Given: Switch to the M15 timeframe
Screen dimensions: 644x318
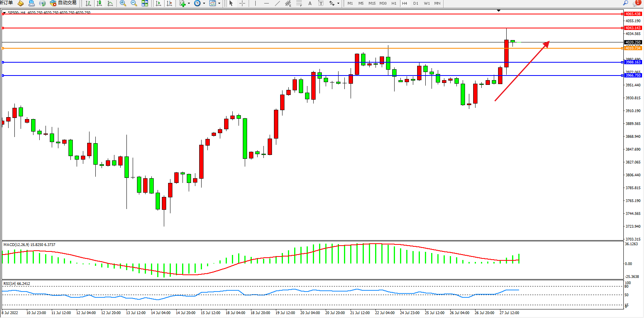Looking at the screenshot, I should pyautogui.click(x=372, y=4).
